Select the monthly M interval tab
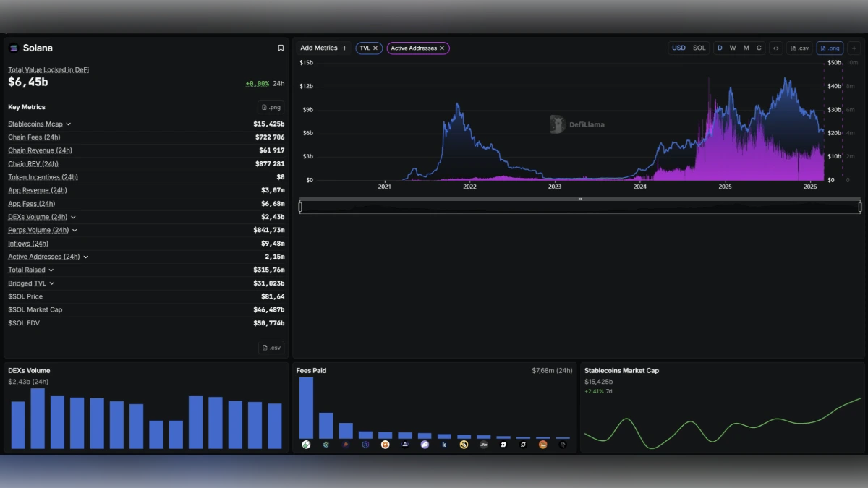The width and height of the screenshot is (868, 488). pos(745,48)
